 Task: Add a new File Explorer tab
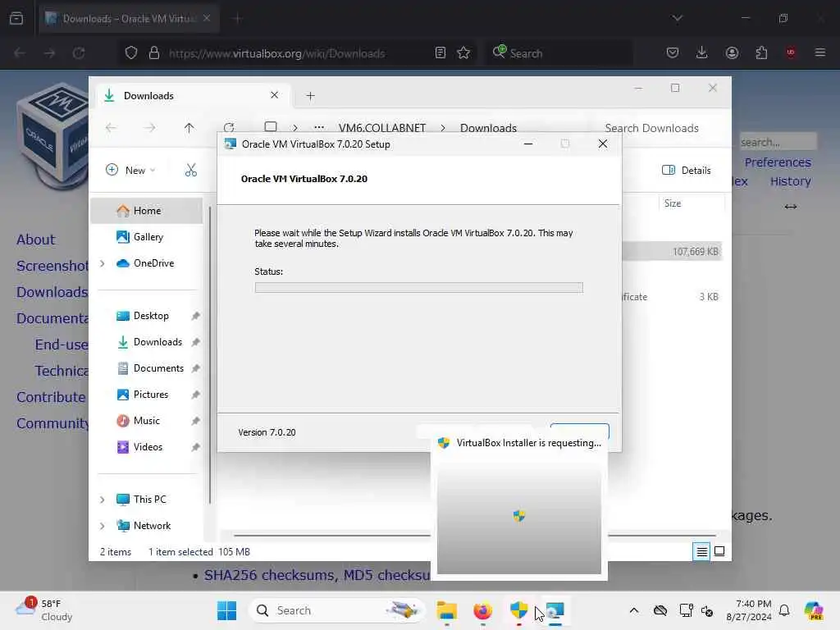[x=310, y=96]
